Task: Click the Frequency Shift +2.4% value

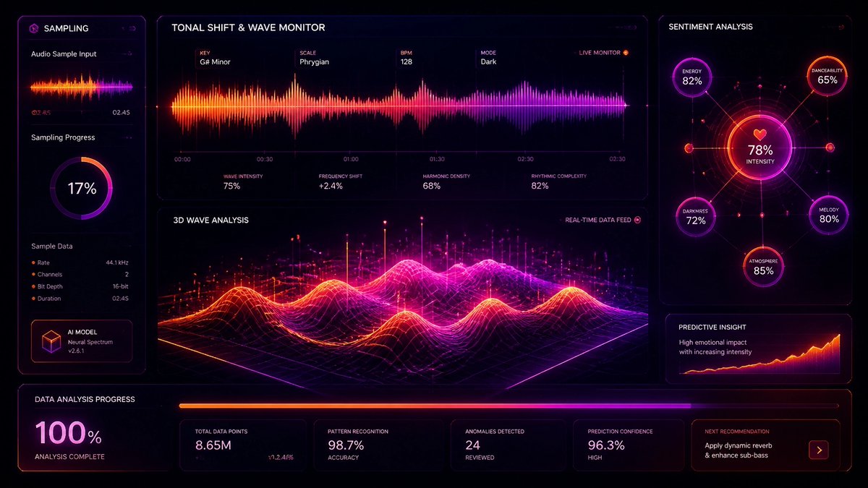Action: tap(331, 186)
